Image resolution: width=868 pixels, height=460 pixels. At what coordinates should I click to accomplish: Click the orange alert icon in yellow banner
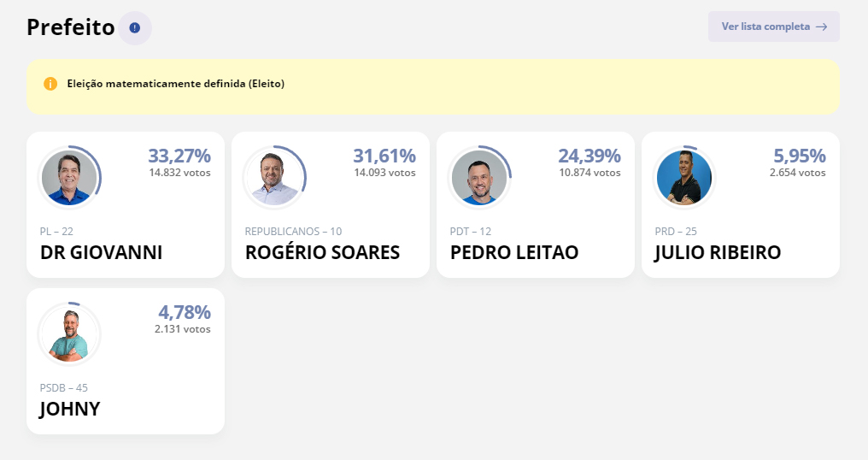(x=50, y=84)
